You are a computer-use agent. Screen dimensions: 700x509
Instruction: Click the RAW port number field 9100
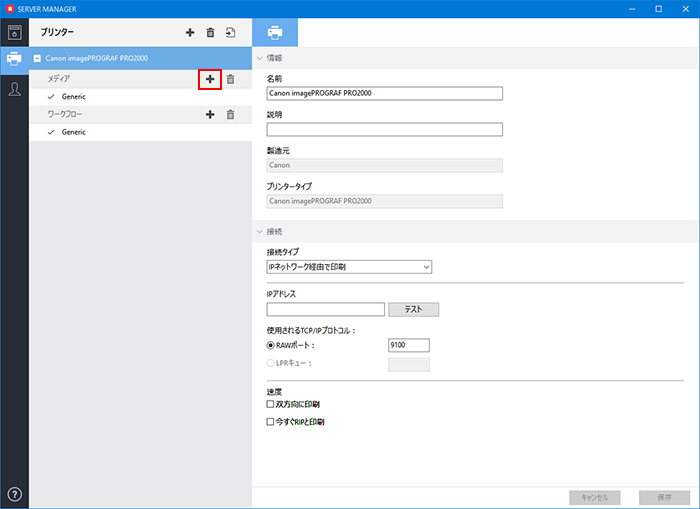click(409, 346)
